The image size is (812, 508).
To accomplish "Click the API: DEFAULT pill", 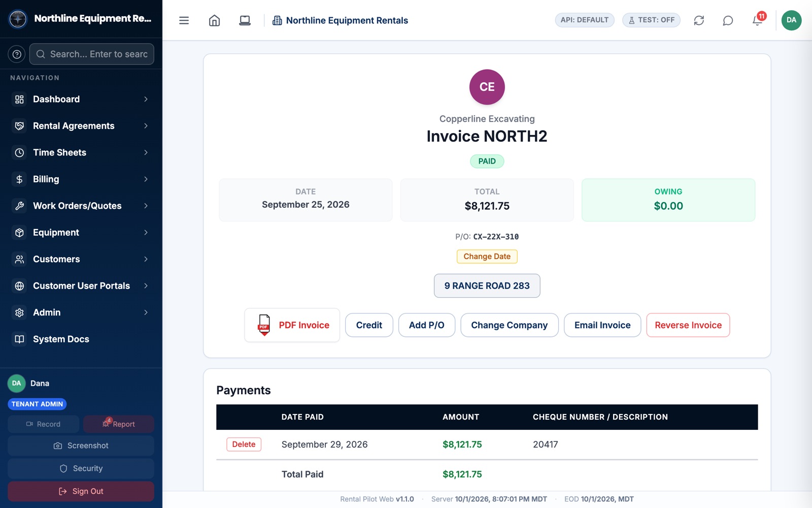I will point(585,20).
